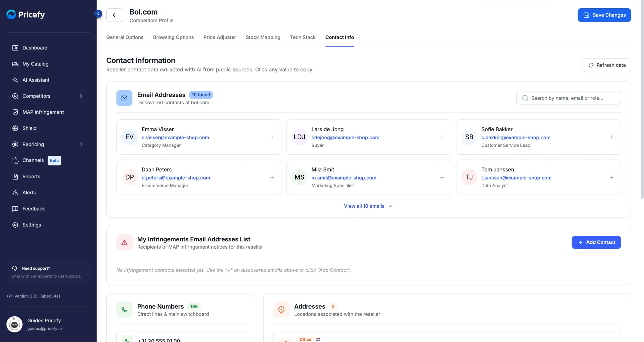
Task: Switch to the Browsing Options tab
Action: click(173, 37)
